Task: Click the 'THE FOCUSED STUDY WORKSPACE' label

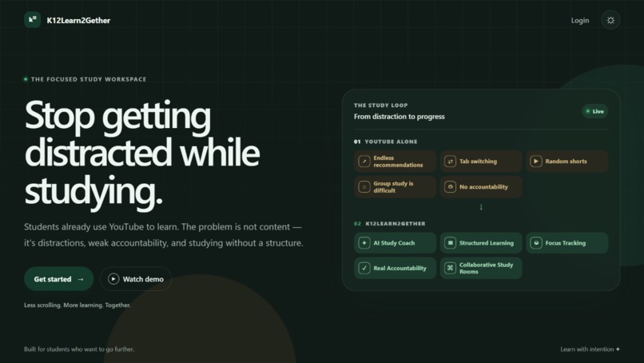Action: click(x=89, y=79)
